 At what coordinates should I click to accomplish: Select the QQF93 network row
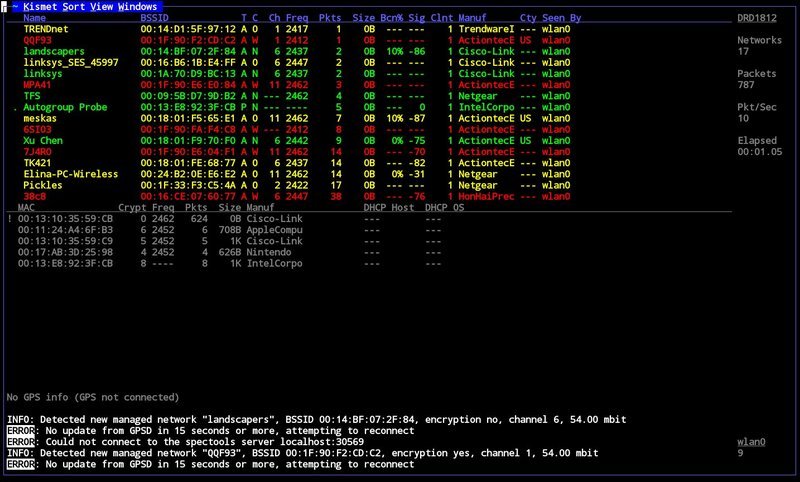click(x=297, y=40)
